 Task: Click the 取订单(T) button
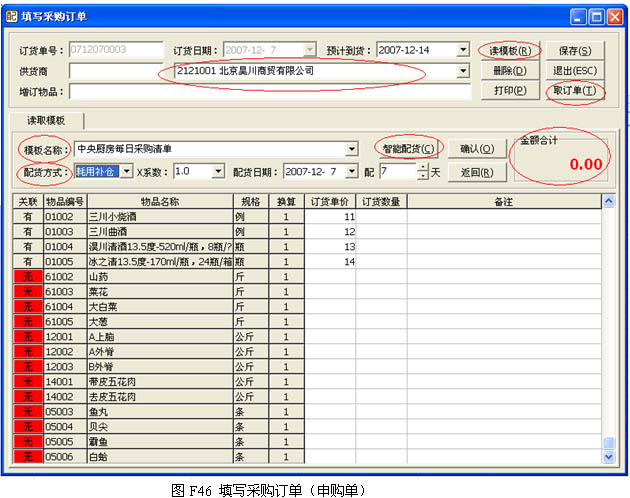point(575,91)
